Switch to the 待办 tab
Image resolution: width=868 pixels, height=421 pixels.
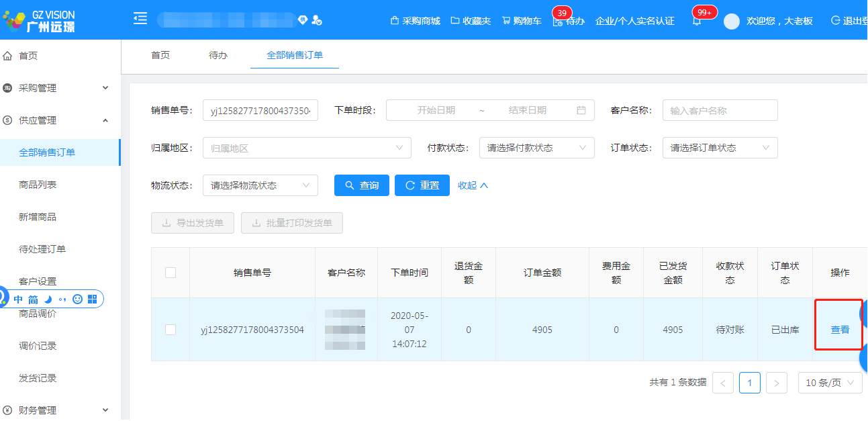(218, 55)
